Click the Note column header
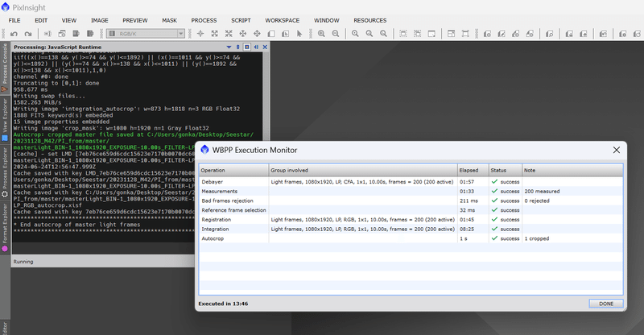Viewport: 644px width, 335px height. (x=572, y=170)
